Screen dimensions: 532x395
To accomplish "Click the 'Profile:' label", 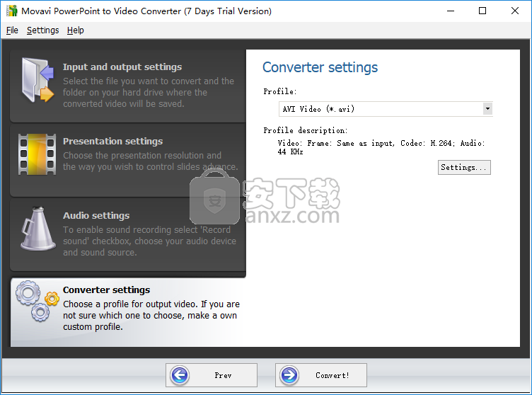I will pyautogui.click(x=280, y=92).
